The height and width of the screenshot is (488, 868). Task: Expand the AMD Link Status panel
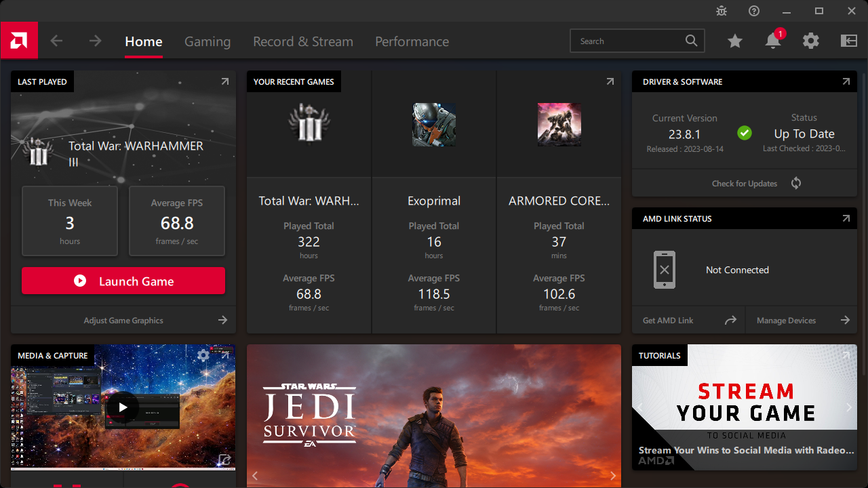(x=846, y=218)
